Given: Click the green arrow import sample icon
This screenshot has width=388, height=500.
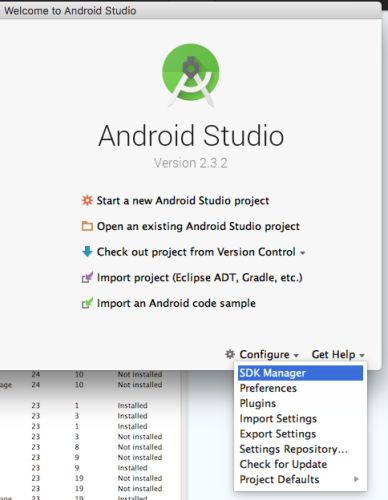Looking at the screenshot, I should click(x=87, y=303).
